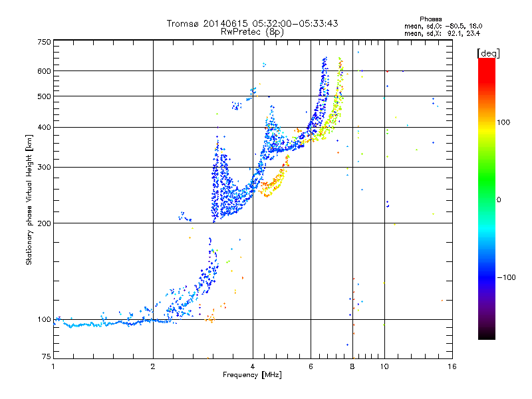532x399 pixels.
Task: Click the y-axis '600' label
Action: (x=44, y=71)
